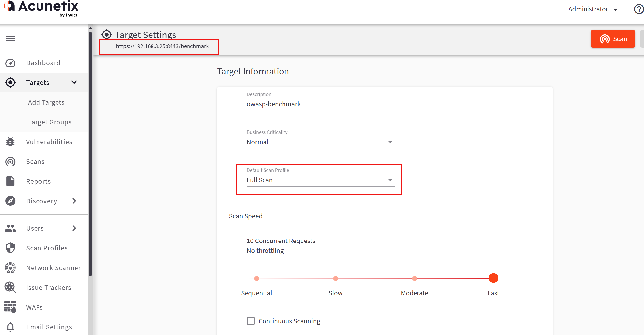
Task: Open Target Groups menu item
Action: tap(50, 122)
